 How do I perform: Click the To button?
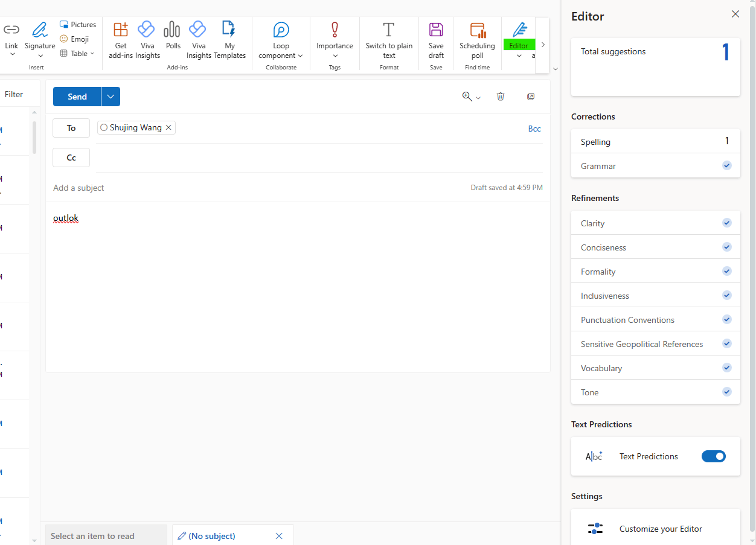pos(71,128)
